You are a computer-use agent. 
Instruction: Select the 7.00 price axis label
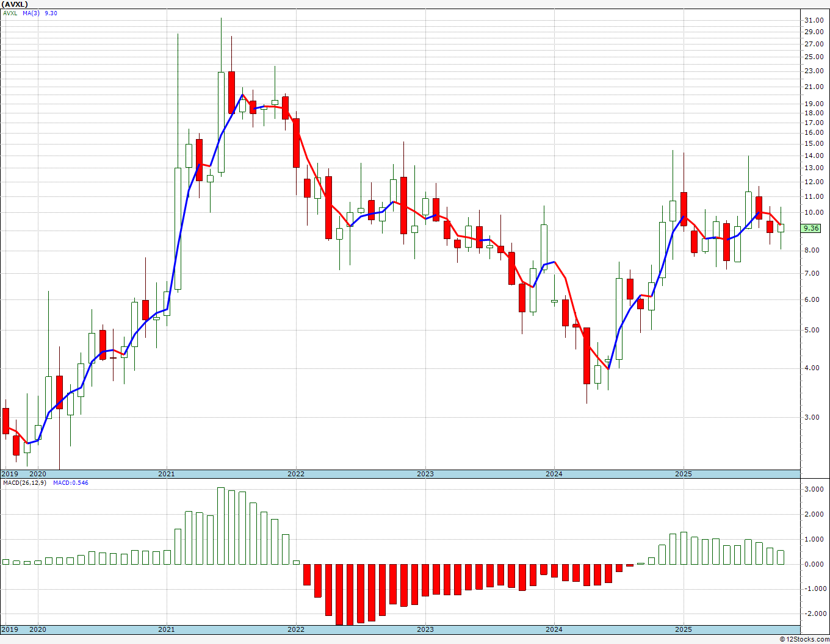click(812, 273)
